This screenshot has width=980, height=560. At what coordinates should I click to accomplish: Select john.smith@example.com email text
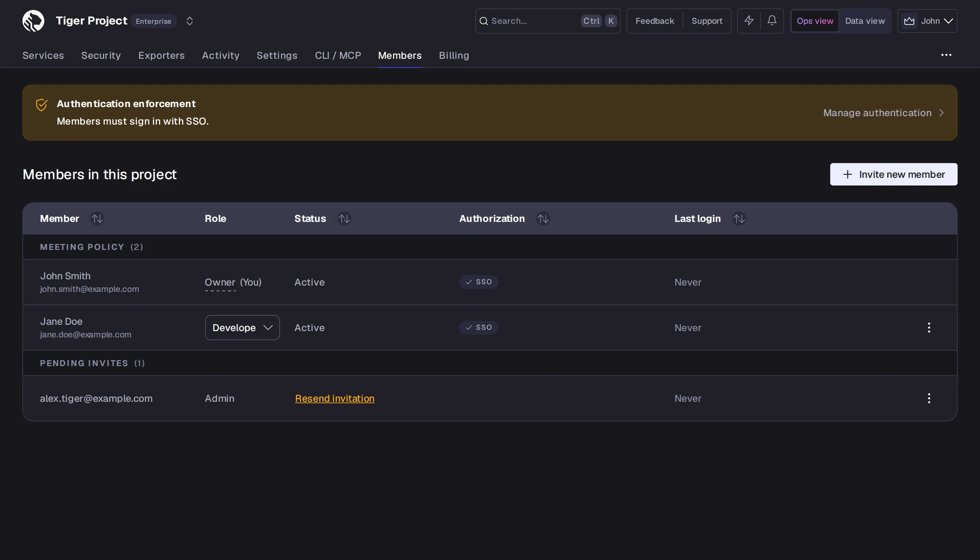click(90, 289)
